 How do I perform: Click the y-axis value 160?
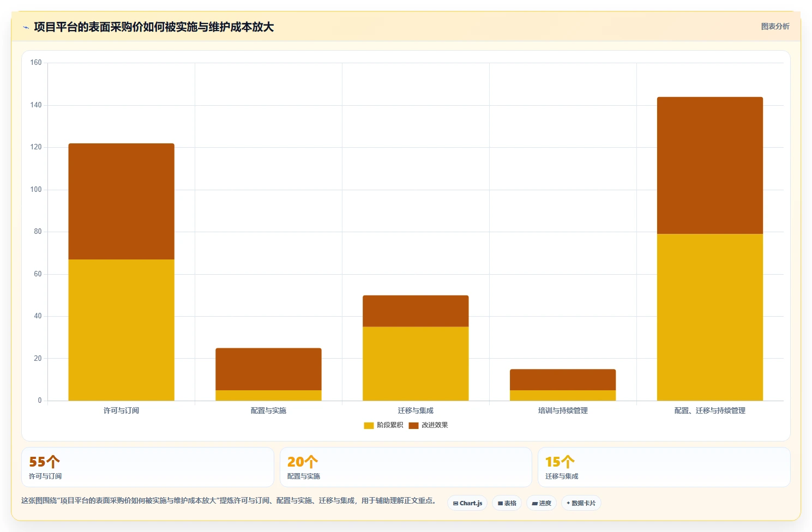click(36, 63)
